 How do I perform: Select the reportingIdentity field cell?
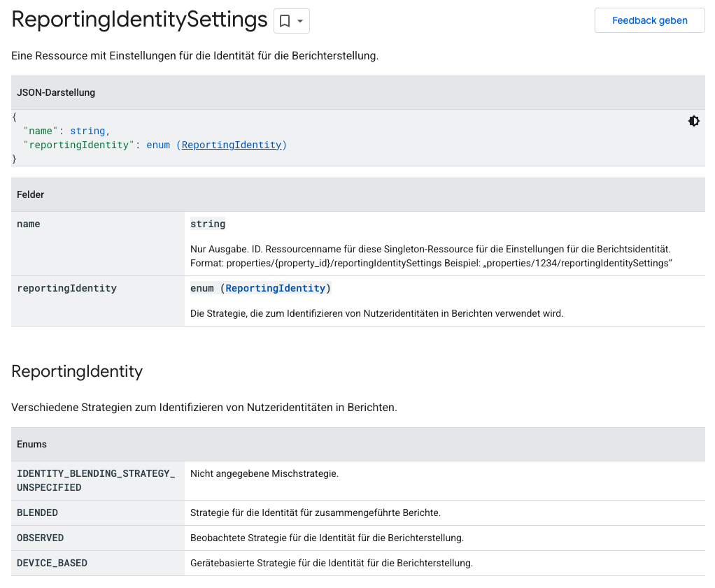(x=66, y=288)
